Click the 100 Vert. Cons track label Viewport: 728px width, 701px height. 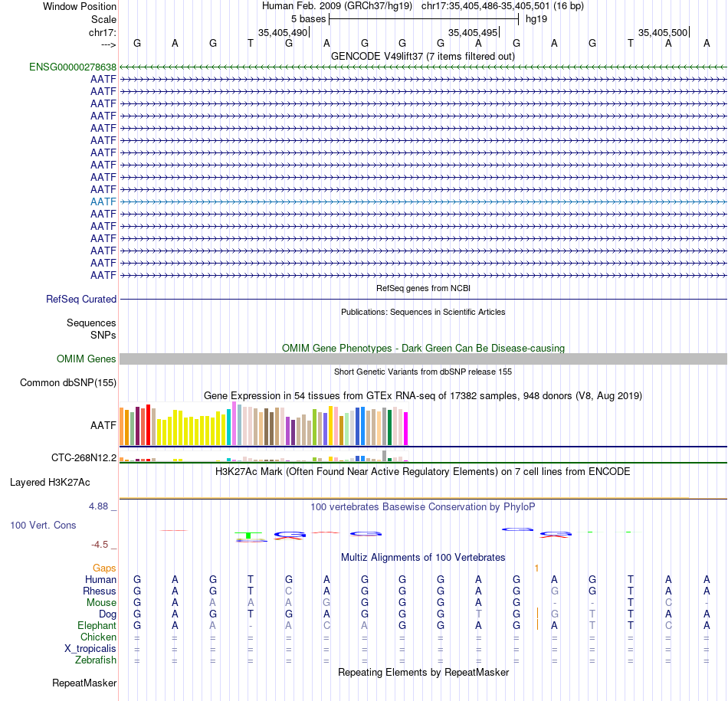click(x=43, y=525)
